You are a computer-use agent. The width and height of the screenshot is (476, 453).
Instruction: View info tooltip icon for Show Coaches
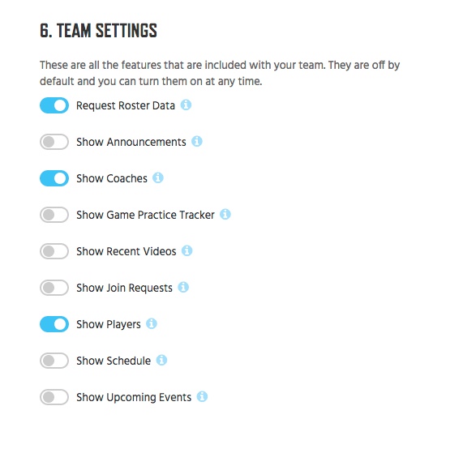click(158, 177)
